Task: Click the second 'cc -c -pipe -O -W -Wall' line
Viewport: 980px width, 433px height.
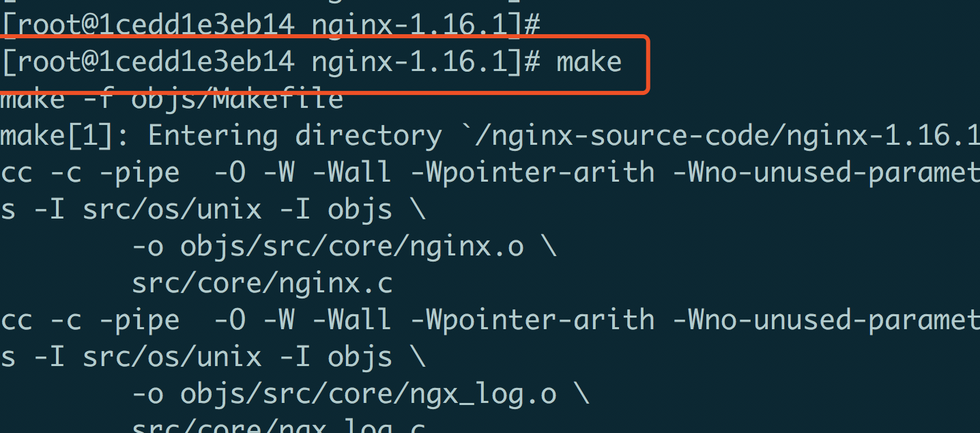Action: point(490,320)
